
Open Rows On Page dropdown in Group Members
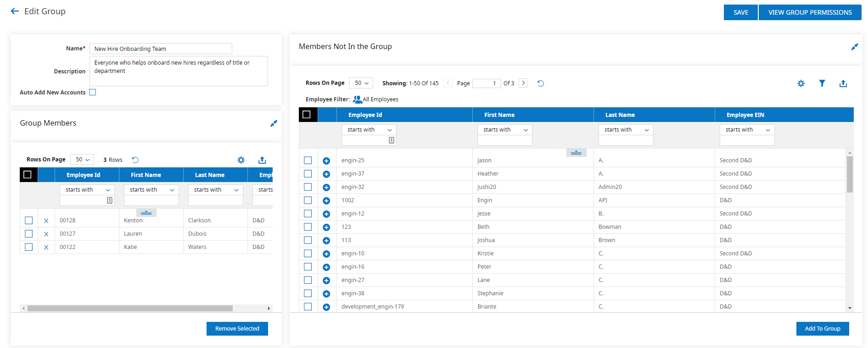coord(82,160)
